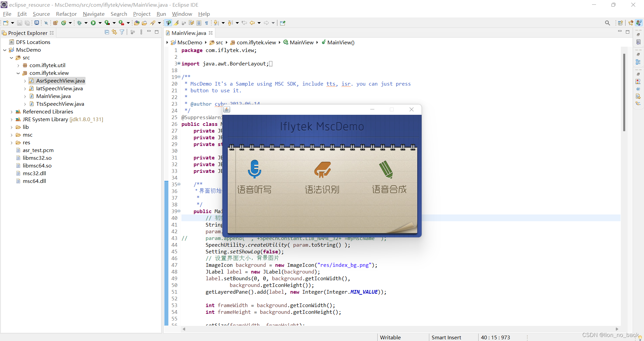The width and height of the screenshot is (644, 341).
Task: Navigate Back with the yellow left arrow
Action: (252, 23)
